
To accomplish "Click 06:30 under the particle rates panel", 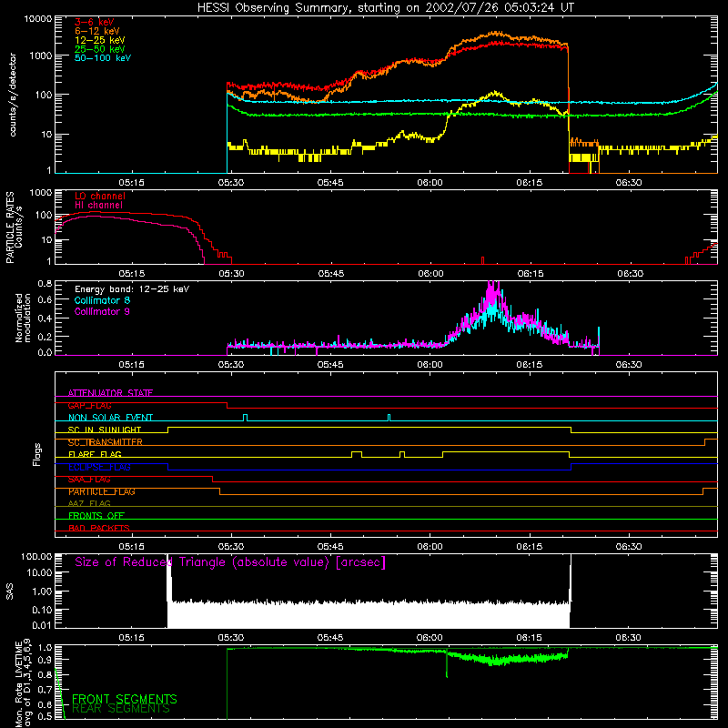I will 630,274.
